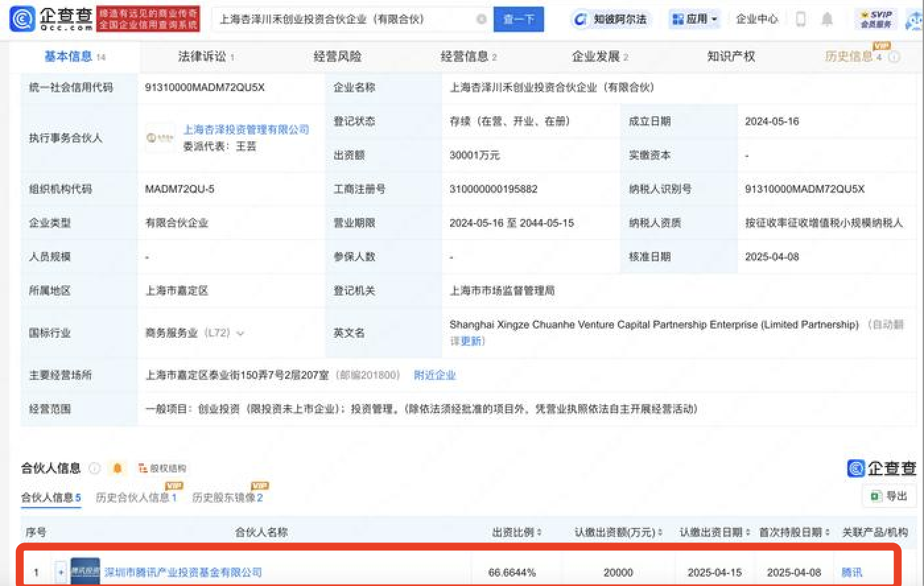924x586 pixels.
Task: Click the 出资额 value 30001万元
Action: click(x=475, y=155)
